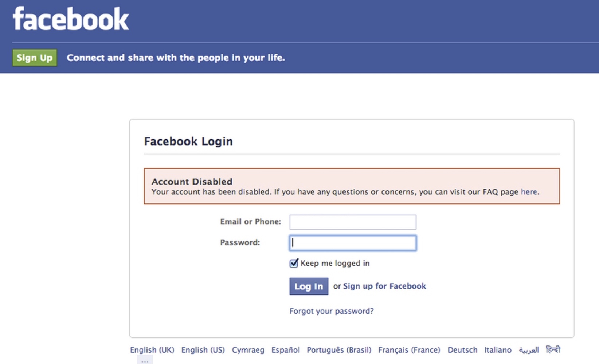The height and width of the screenshot is (364, 599).
Task: Select the Hindi language link
Action: (553, 350)
